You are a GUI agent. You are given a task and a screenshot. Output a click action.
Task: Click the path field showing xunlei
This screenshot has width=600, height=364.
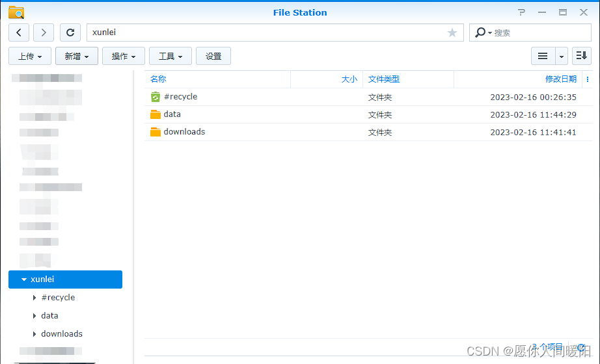[275, 32]
